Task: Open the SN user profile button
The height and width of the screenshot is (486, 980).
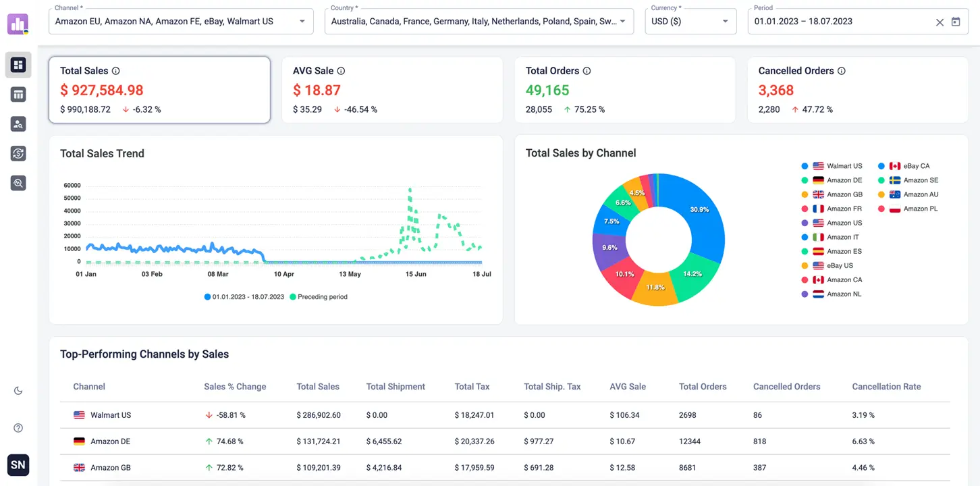Action: click(18, 465)
